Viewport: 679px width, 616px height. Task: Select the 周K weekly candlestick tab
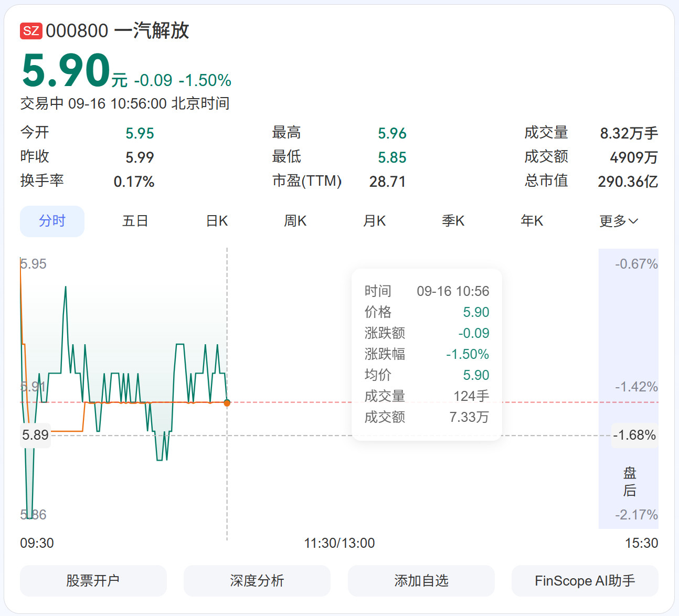click(295, 221)
